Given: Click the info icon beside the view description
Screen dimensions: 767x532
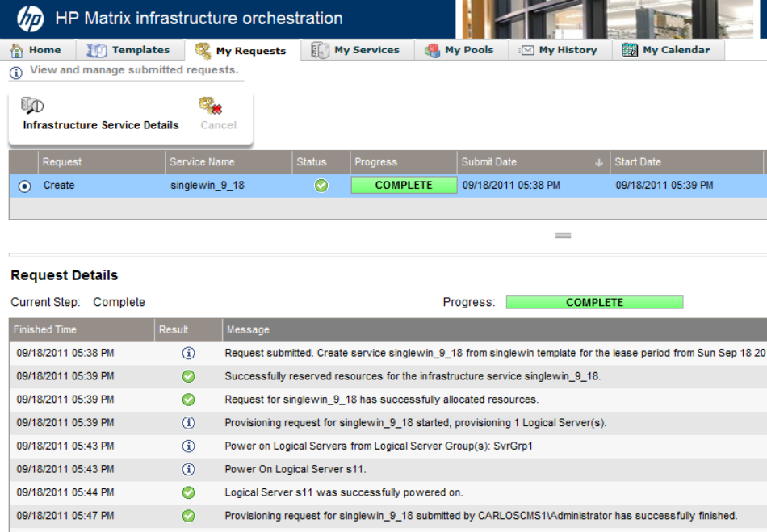Looking at the screenshot, I should click(16, 72).
